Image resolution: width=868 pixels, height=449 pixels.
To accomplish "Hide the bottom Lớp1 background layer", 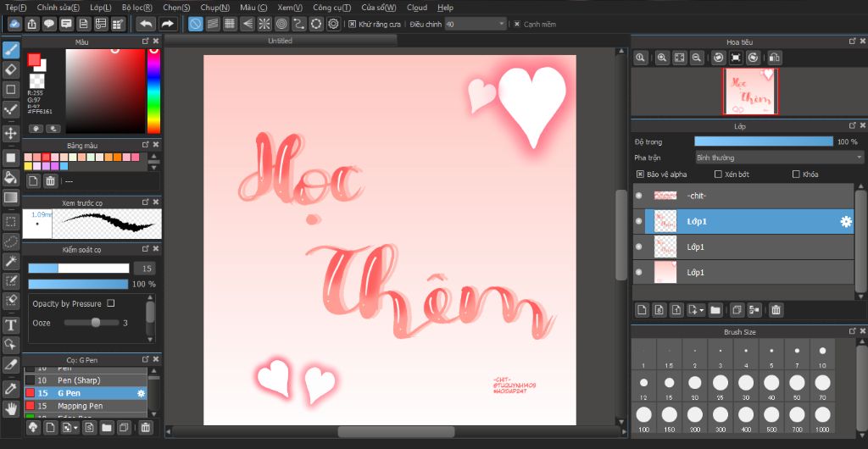I will [x=639, y=272].
